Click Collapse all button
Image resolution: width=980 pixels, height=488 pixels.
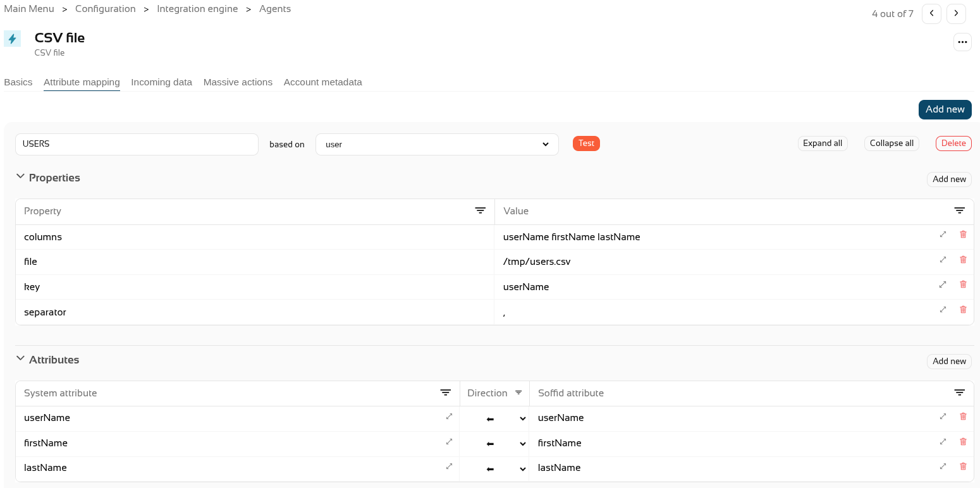point(891,143)
